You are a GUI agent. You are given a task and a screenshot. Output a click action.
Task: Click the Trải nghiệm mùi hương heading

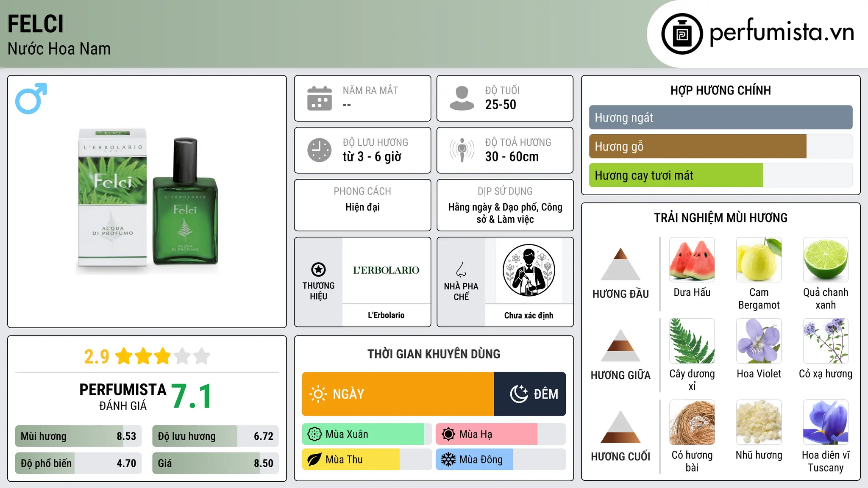[721, 218]
